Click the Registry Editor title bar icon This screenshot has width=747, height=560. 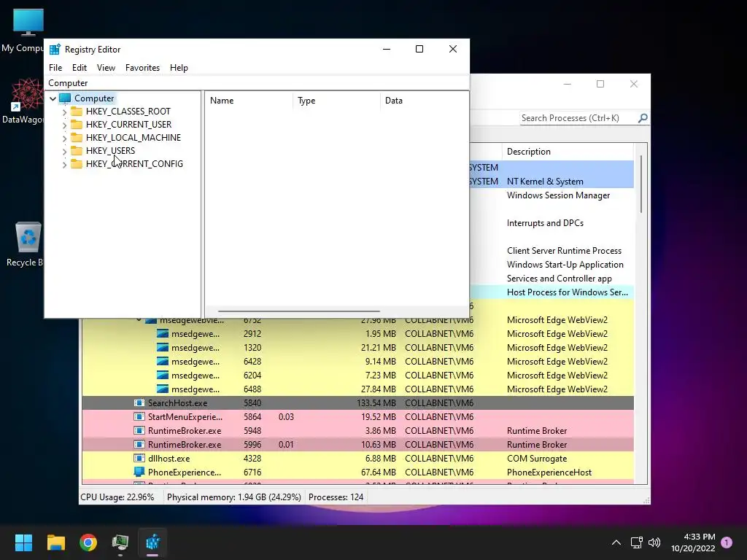55,49
